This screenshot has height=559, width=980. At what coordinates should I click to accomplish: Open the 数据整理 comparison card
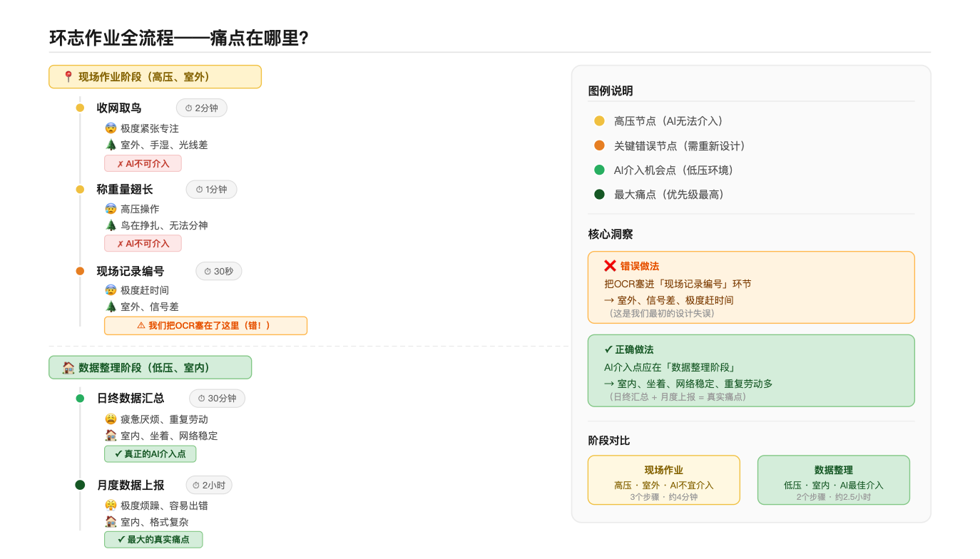833,480
